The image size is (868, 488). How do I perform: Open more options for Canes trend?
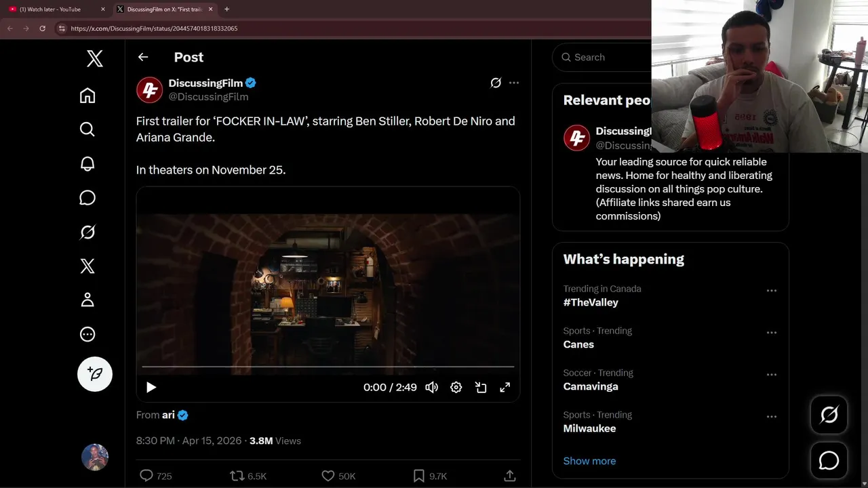772,333
